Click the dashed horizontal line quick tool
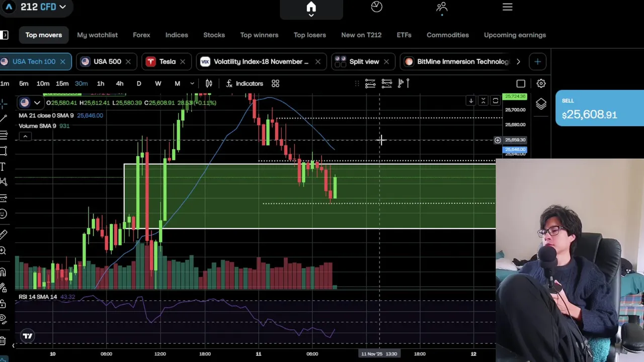The image size is (644, 362). coord(386,83)
